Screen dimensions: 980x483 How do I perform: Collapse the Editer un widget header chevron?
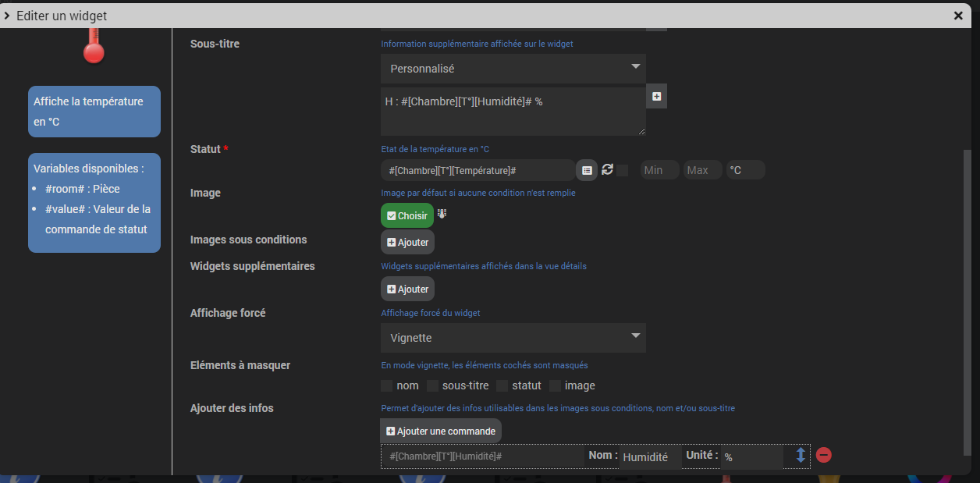(x=7, y=16)
